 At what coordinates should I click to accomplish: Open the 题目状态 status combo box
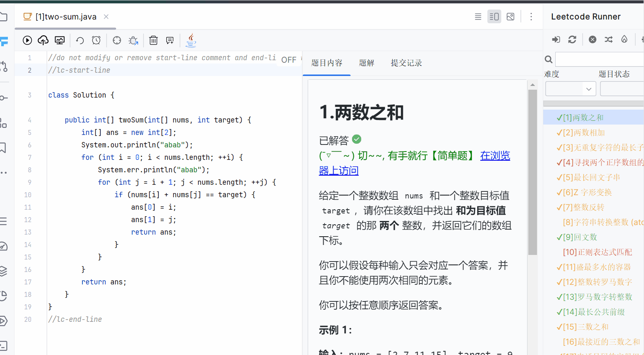pos(622,89)
